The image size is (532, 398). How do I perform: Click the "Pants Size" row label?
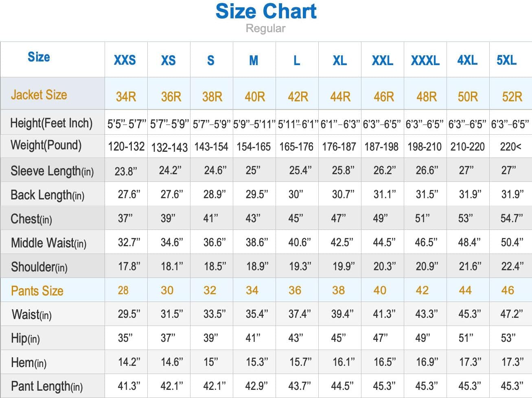[x=37, y=291]
